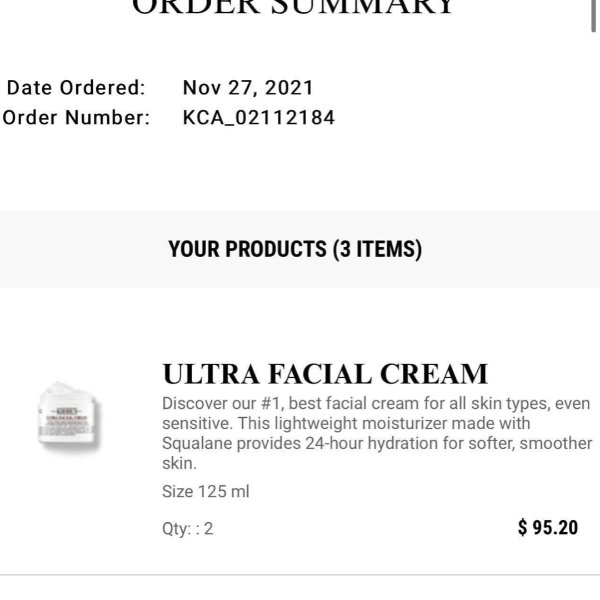Click the YOUR PRODUCTS heading text

pos(249,249)
